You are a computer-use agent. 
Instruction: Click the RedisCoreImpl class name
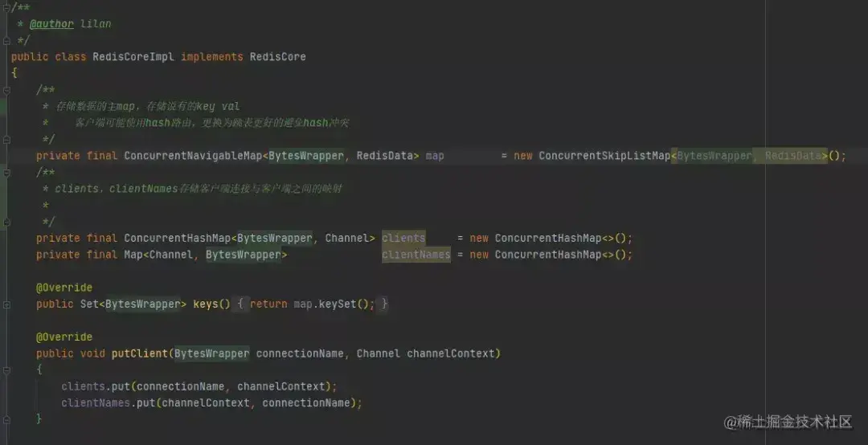point(133,57)
